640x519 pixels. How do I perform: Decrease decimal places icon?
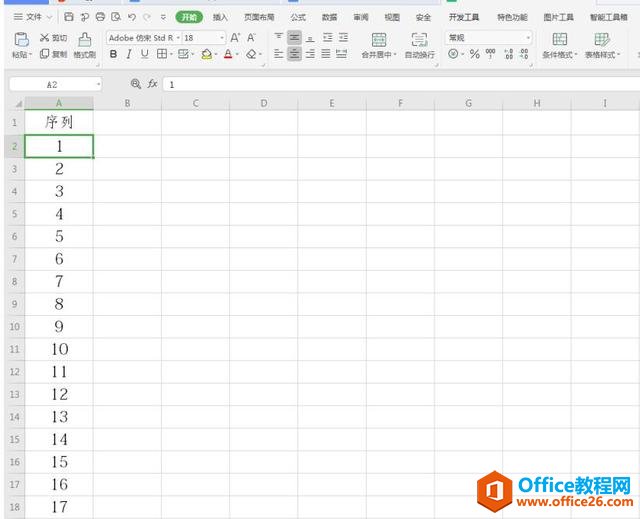tap(524, 54)
